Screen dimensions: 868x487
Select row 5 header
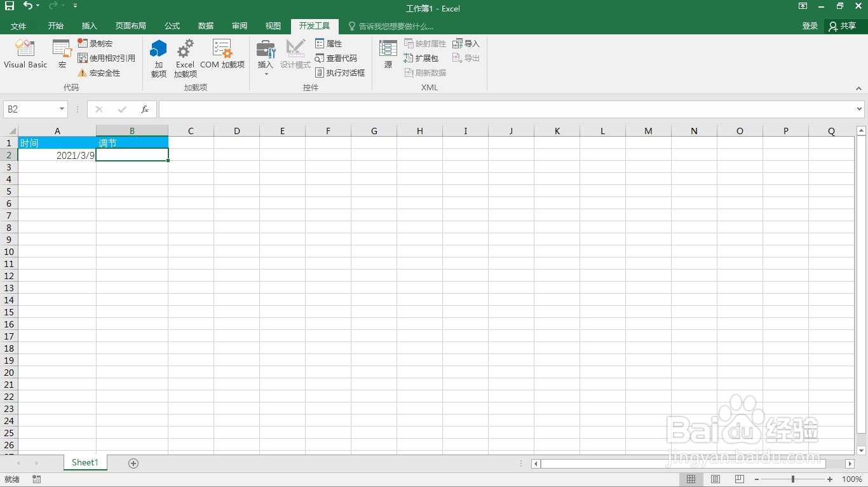pyautogui.click(x=9, y=191)
